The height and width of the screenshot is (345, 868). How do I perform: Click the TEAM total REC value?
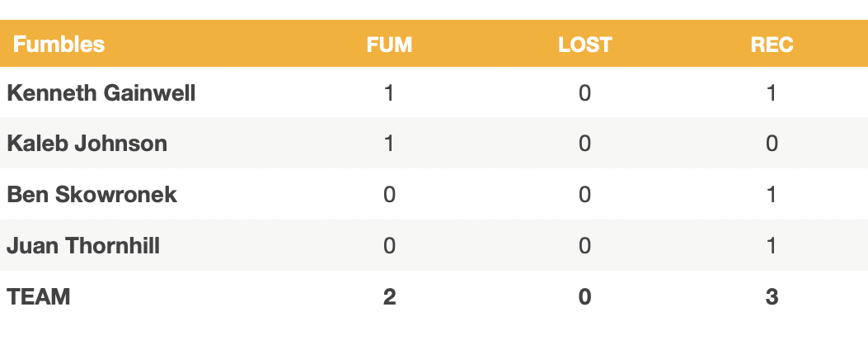coord(772,297)
